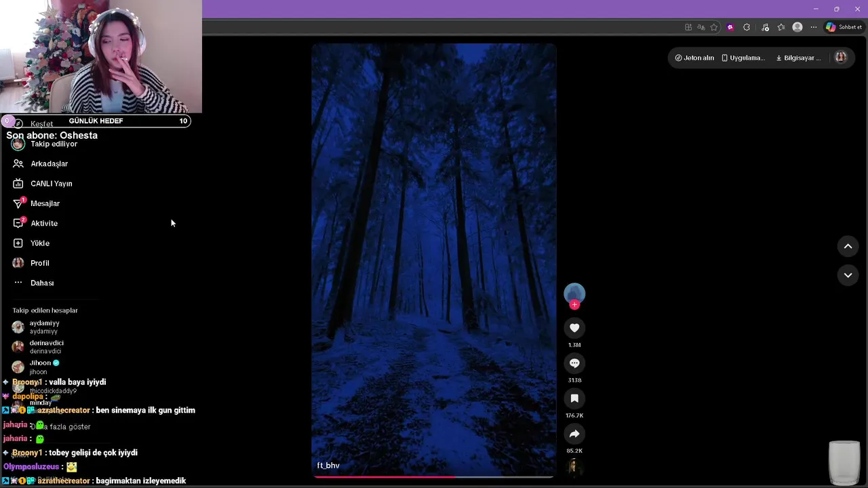
Task: Click the Arkadaşlar people icon
Action: pyautogui.click(x=18, y=164)
